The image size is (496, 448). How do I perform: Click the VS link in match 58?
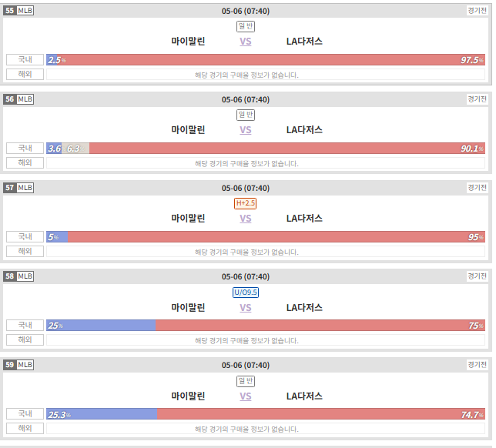point(246,308)
